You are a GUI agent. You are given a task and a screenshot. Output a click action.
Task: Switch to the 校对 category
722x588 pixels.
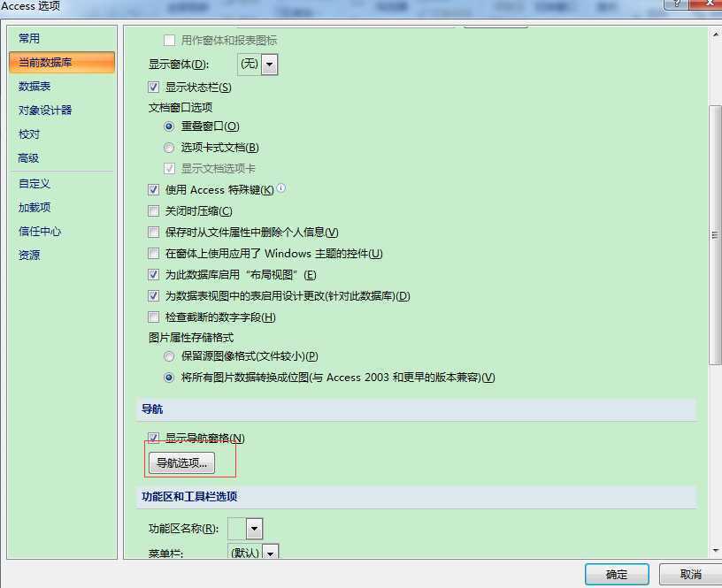coord(29,134)
